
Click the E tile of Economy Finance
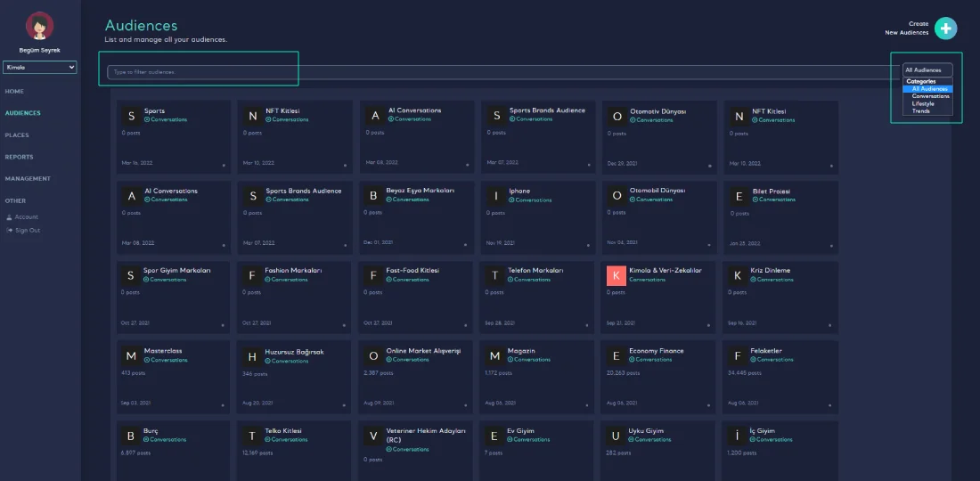tap(616, 355)
